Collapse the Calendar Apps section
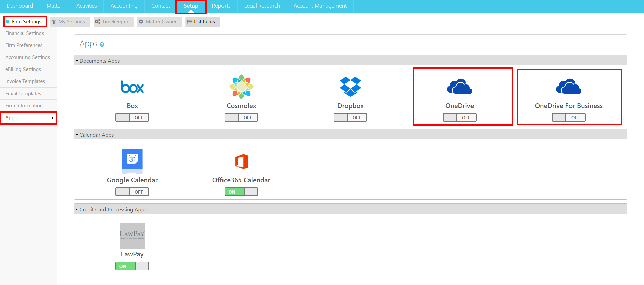Image resolution: width=644 pixels, height=285 pixels. click(77, 135)
